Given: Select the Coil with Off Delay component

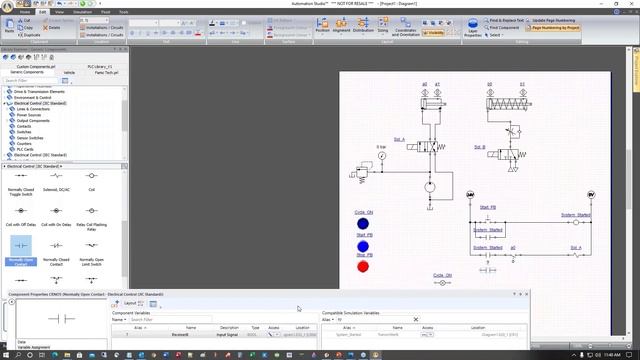Looking at the screenshot, I should pos(21,216).
